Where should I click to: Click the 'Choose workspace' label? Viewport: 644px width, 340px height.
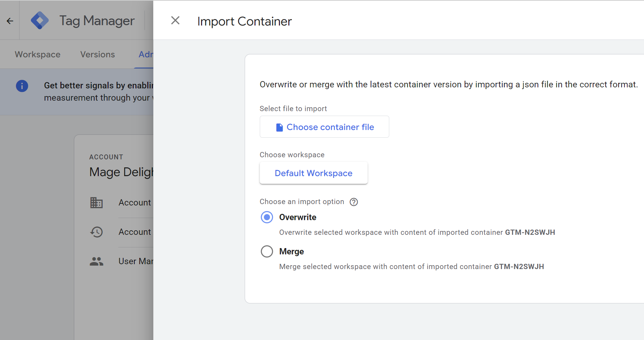click(x=292, y=155)
